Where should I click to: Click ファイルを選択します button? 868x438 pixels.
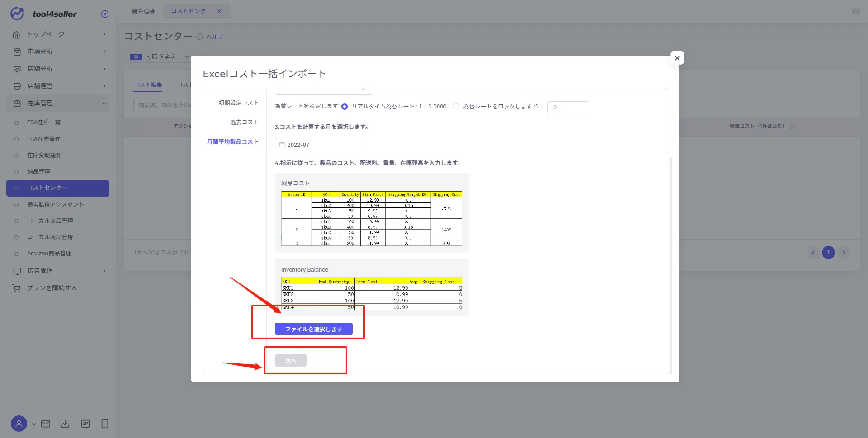point(314,329)
